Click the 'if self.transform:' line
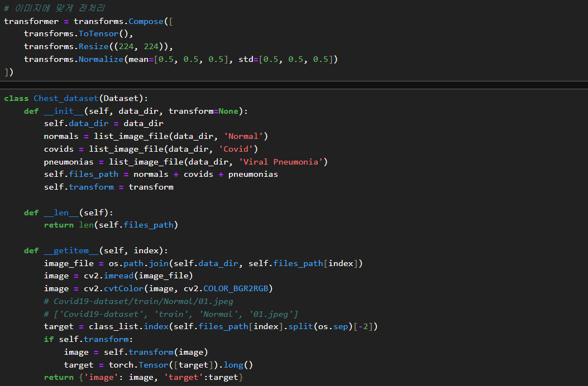Viewport: 588px width, 386px height. coord(88,339)
